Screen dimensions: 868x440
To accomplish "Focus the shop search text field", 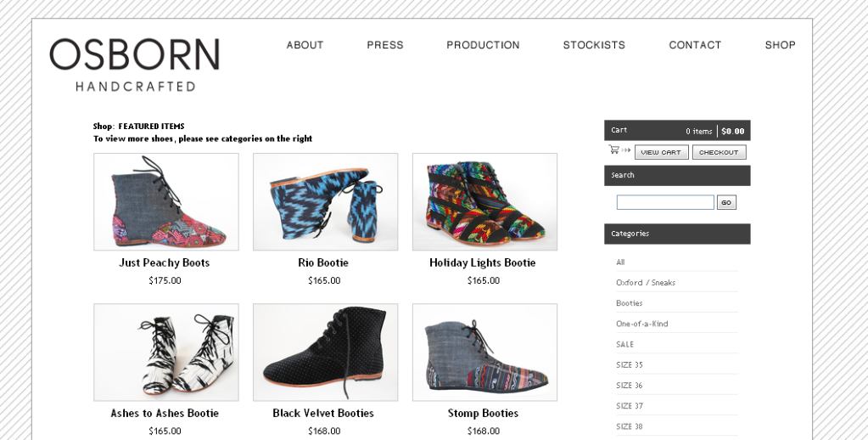I will [x=665, y=202].
